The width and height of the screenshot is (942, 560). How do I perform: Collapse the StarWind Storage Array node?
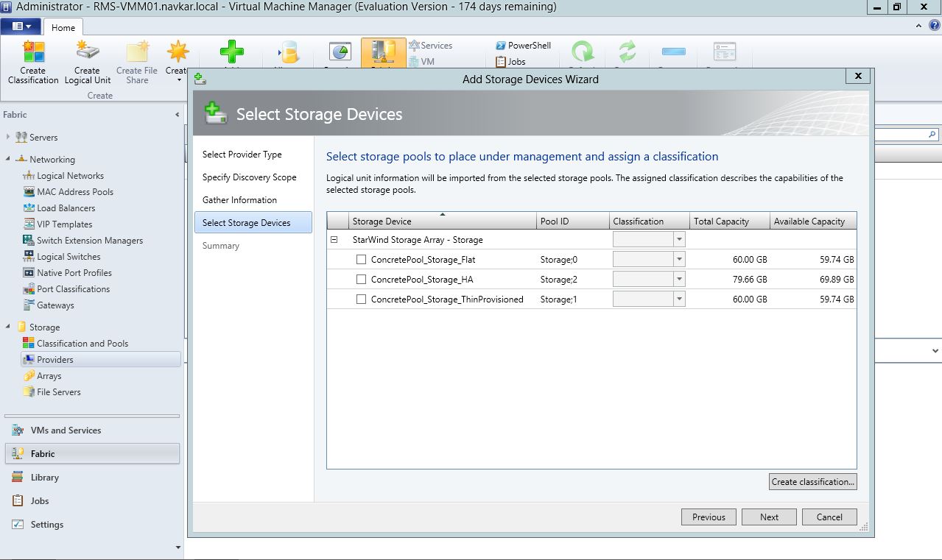334,240
